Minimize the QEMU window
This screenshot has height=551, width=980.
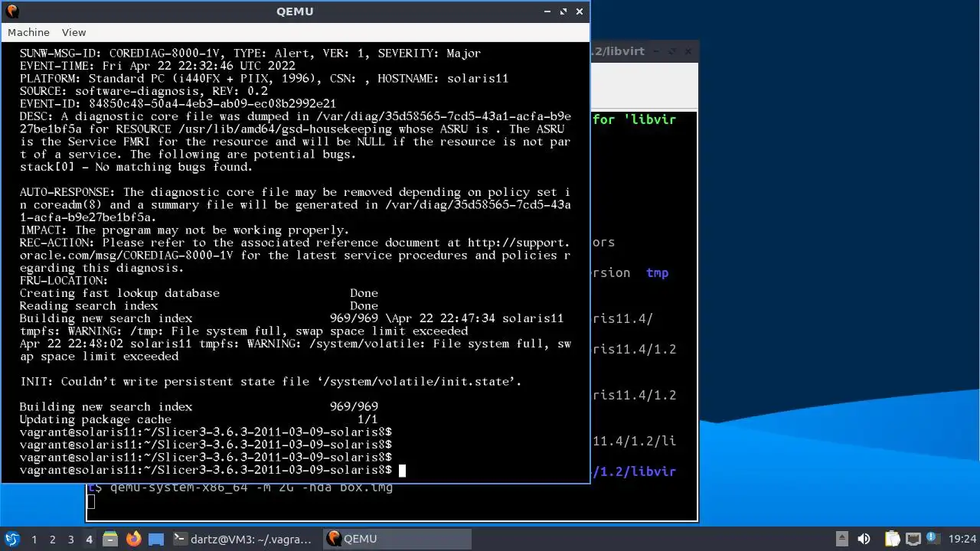tap(547, 11)
